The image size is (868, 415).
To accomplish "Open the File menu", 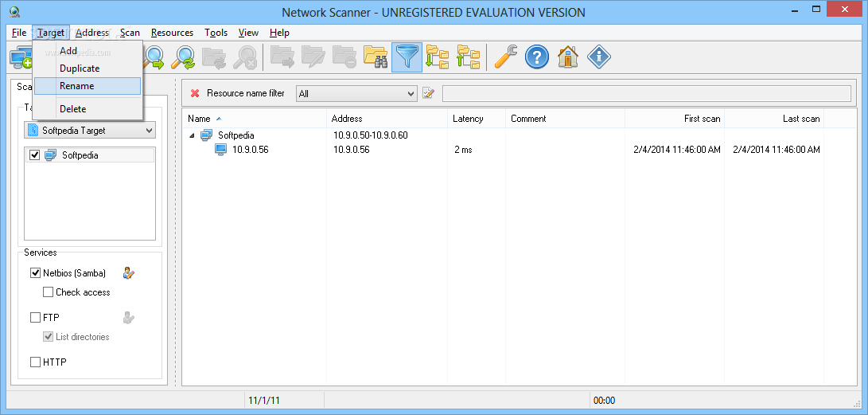I will click(x=19, y=33).
